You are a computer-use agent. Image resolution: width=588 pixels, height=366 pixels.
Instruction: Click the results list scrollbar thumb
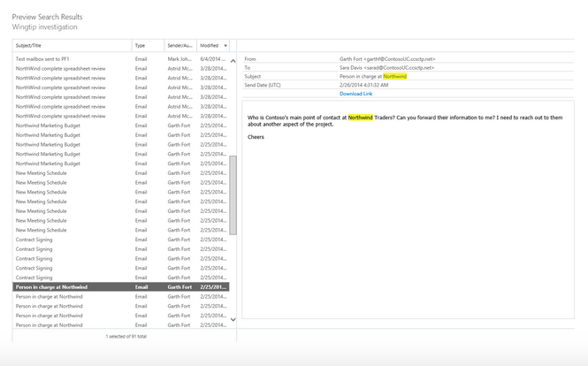(233, 195)
